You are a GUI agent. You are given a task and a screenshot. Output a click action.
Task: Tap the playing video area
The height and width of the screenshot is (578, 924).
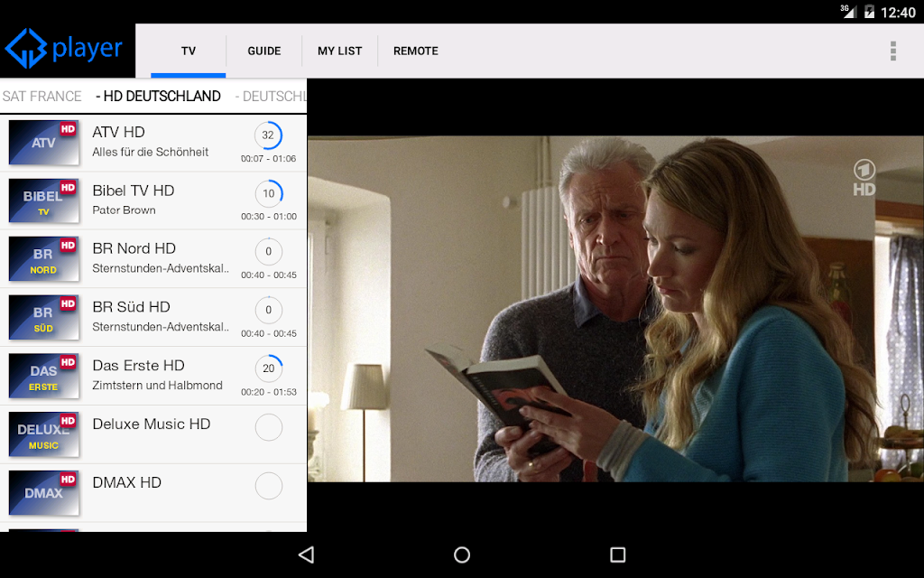[x=615, y=309]
